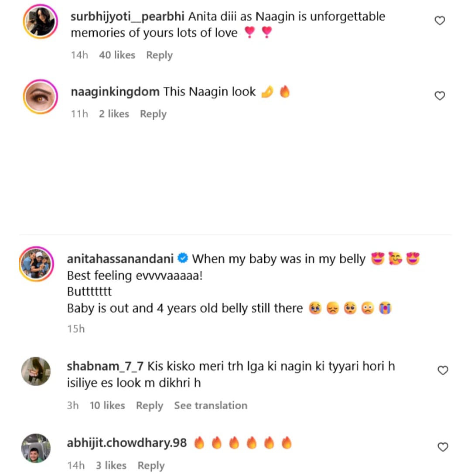Image resolution: width=471 pixels, height=476 pixels.
Task: Like naaginkingdom's comment with the heart
Action: [440, 96]
